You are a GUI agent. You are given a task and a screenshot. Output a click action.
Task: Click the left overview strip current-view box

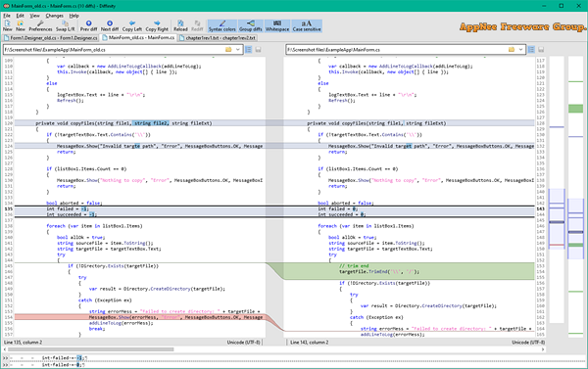557,219
